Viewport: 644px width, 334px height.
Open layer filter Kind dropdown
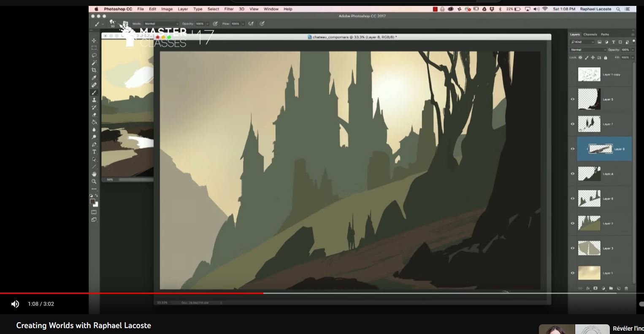coord(582,42)
